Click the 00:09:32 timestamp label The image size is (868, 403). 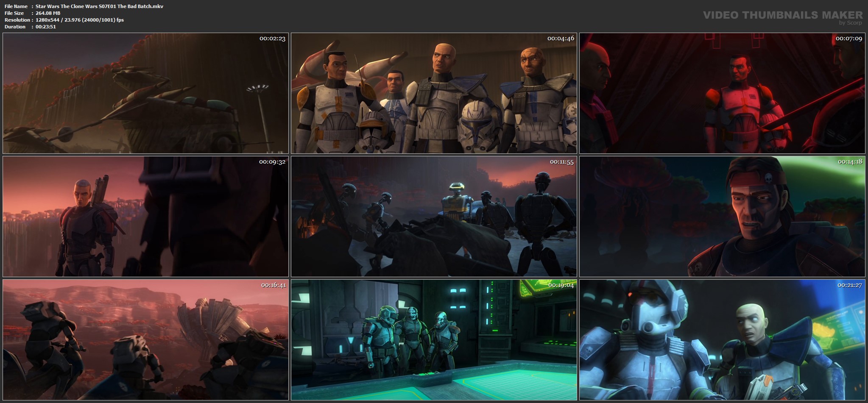pyautogui.click(x=272, y=161)
